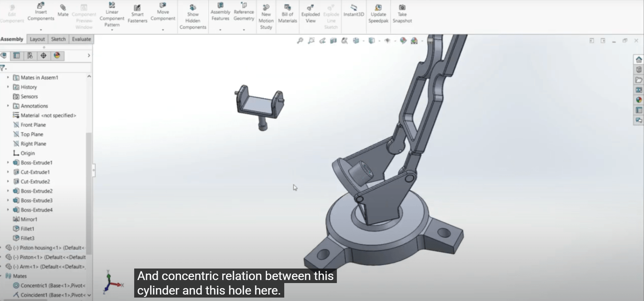Select Piston housing<1> component
Screen dimensions: 644x301
point(46,248)
